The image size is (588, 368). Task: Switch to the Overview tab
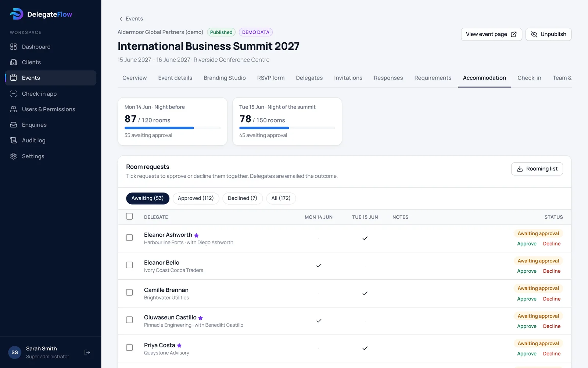point(135,78)
